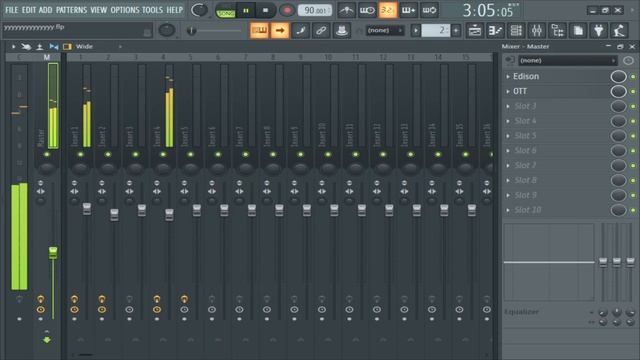Open the mixer options arrow menu

[13, 47]
